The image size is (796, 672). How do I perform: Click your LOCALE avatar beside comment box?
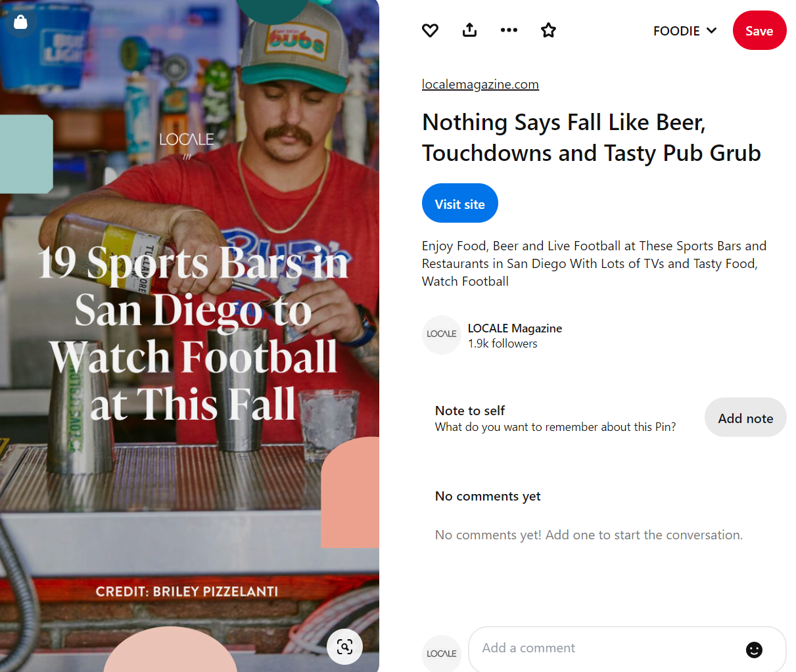[x=441, y=653]
